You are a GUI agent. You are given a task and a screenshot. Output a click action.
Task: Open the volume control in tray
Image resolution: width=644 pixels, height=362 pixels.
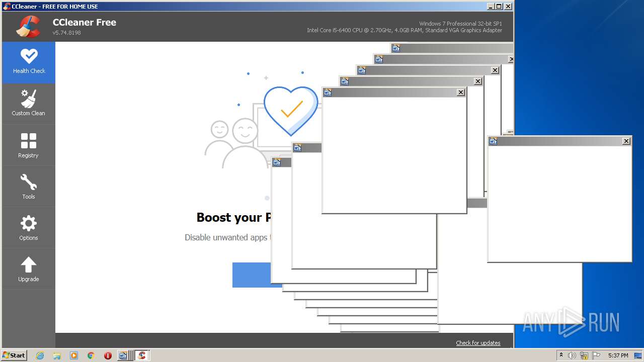pos(572,355)
